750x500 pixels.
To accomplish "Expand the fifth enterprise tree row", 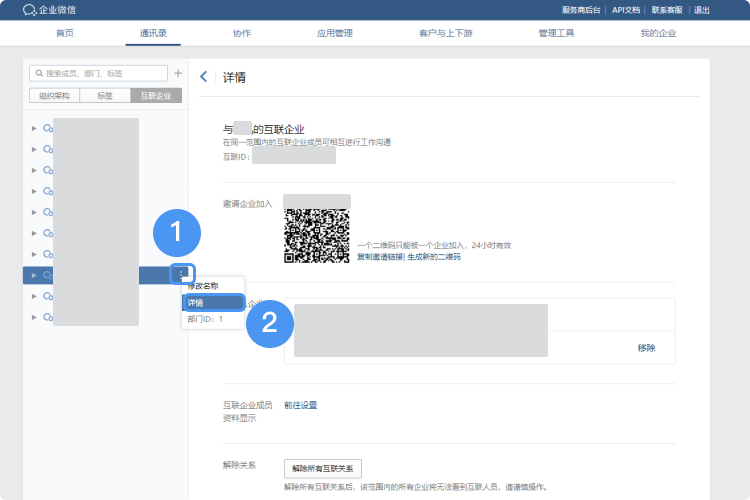I will pyautogui.click(x=34, y=212).
